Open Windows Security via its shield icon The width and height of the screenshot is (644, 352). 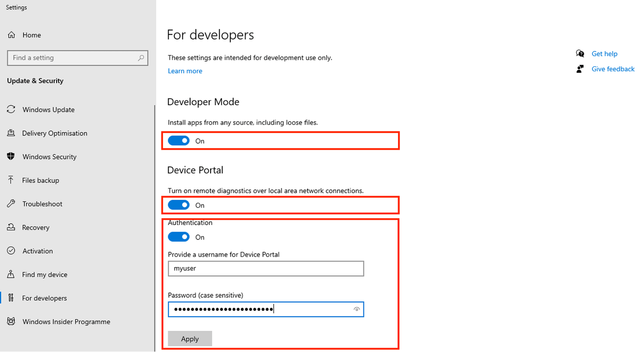click(12, 156)
